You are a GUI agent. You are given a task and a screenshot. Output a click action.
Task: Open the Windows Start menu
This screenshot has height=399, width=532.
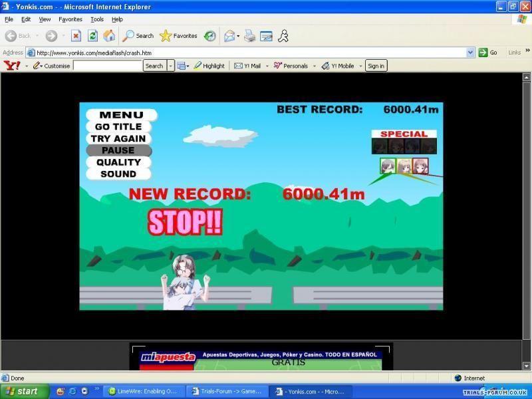(x=25, y=391)
